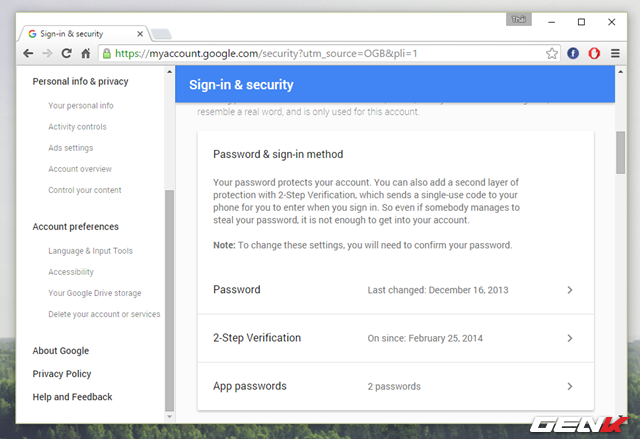Click the browser back arrow
Viewport: 640px width, 439px height.
28,53
